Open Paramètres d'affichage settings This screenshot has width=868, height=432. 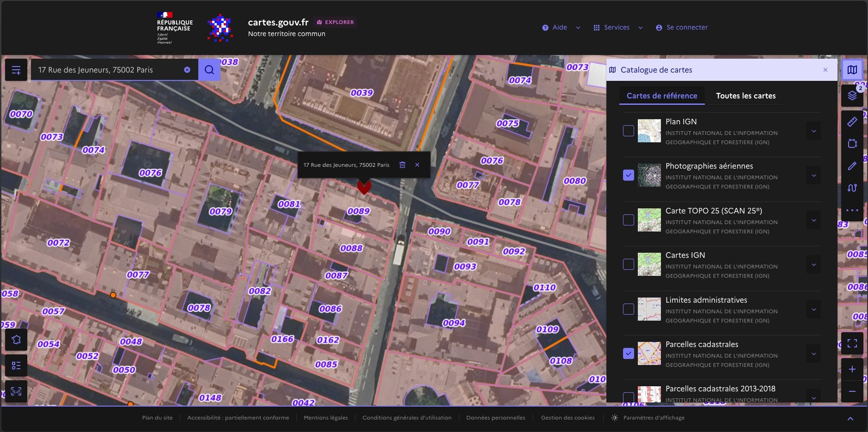[648, 418]
